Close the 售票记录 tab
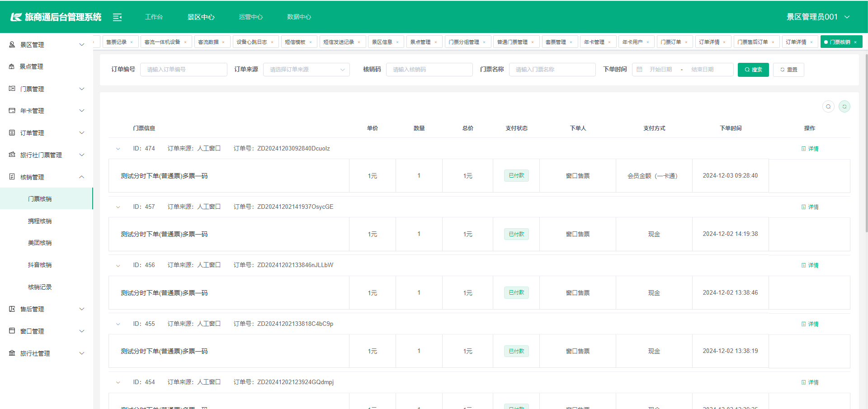The image size is (868, 409). click(132, 42)
